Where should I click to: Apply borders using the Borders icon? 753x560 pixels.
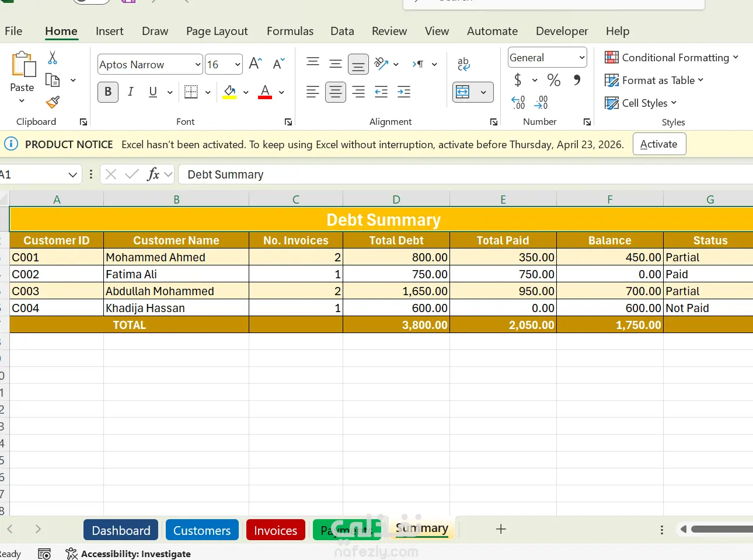[191, 92]
